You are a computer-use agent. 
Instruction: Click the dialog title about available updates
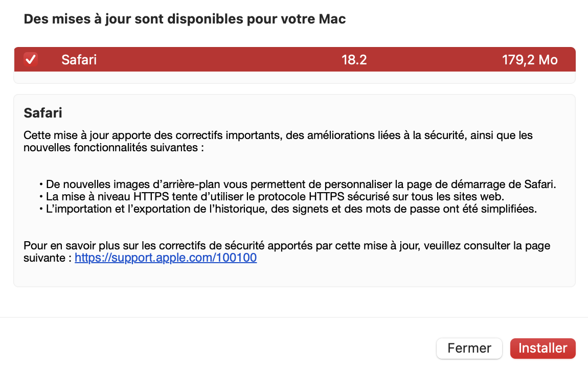click(x=185, y=19)
